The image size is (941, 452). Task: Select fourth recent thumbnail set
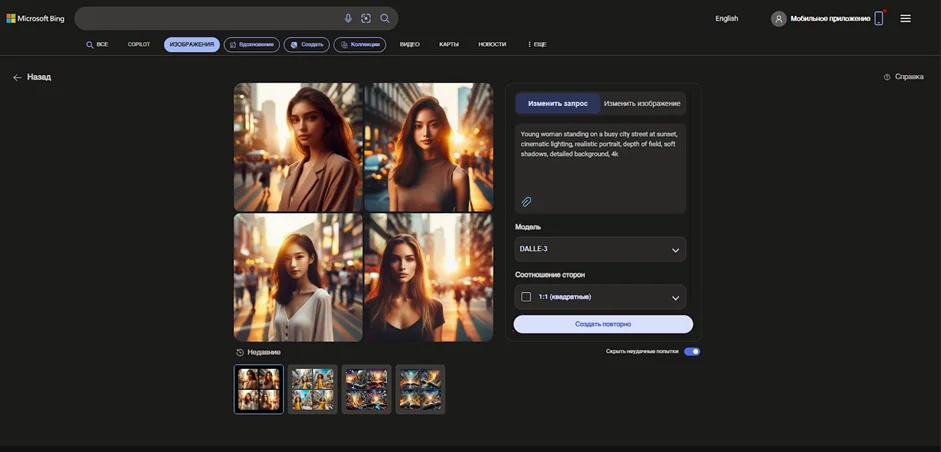click(420, 389)
